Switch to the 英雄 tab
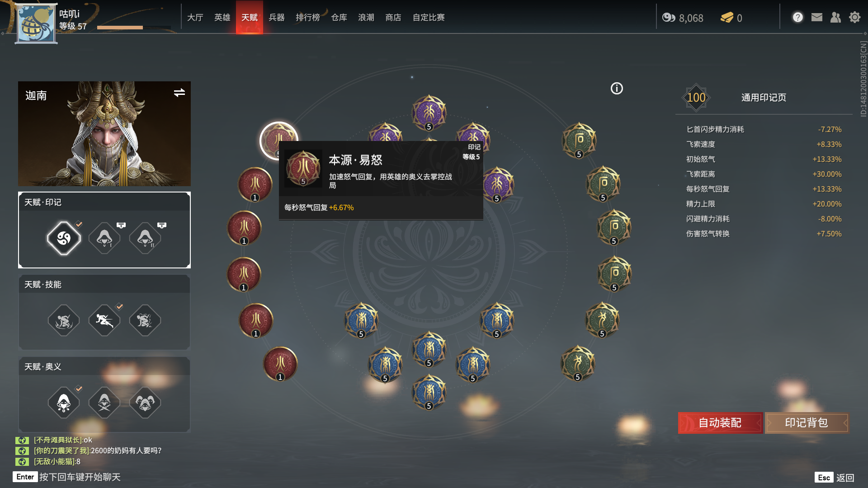The width and height of the screenshot is (868, 488). (222, 18)
